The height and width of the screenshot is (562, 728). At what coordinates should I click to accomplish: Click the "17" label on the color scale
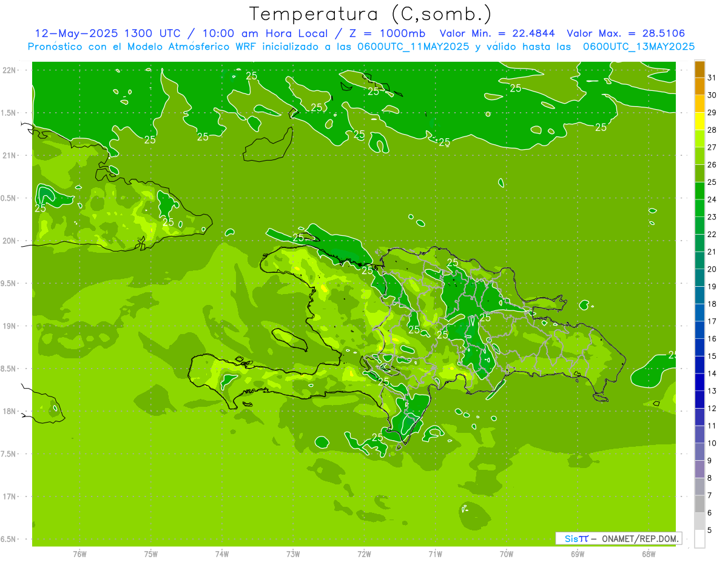712,321
